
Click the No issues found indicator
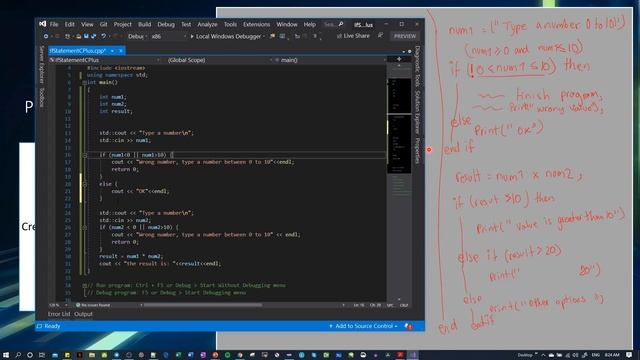[93, 305]
